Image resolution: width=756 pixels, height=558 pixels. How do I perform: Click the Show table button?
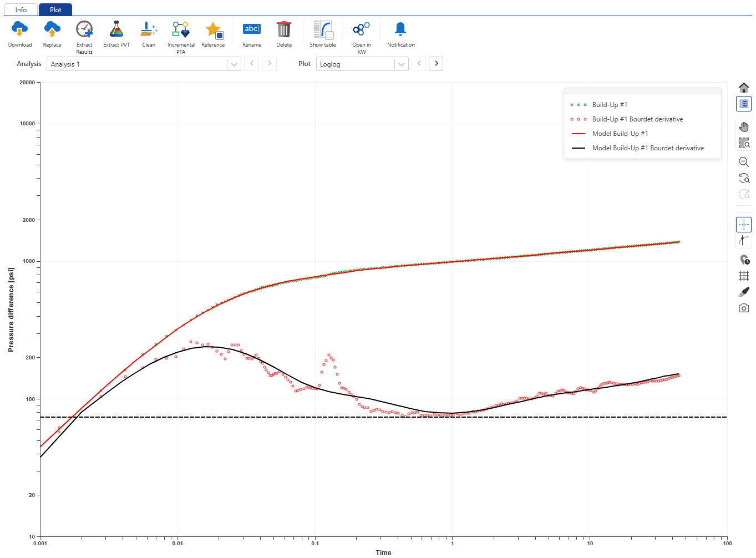[323, 29]
